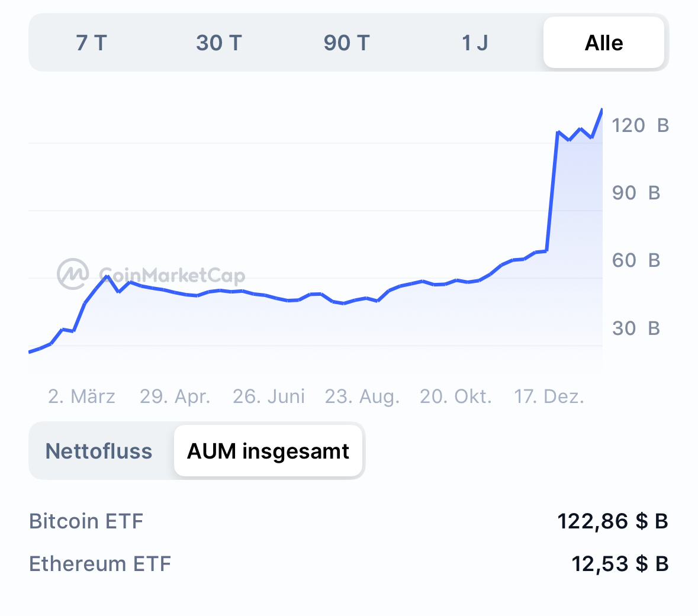Select the 30 T time range
This screenshot has height=616, width=698.
[219, 42]
